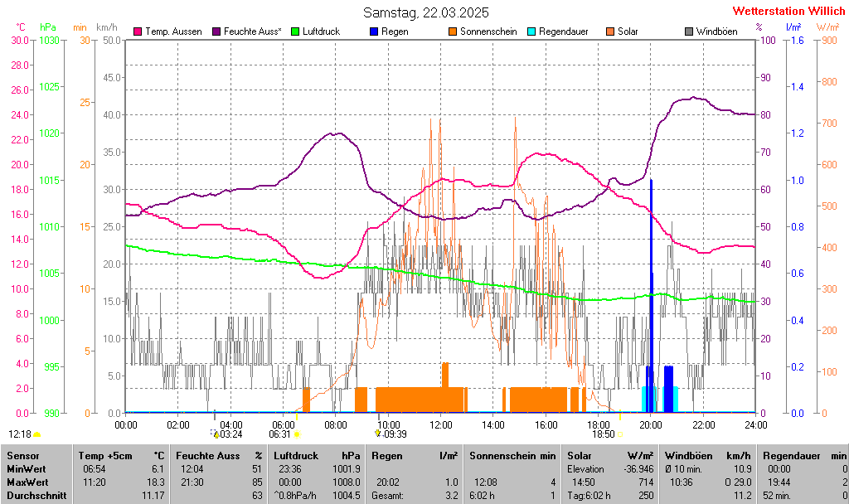Click the minimum pressure value '1001.9'
The image size is (849, 504).
coord(347,469)
